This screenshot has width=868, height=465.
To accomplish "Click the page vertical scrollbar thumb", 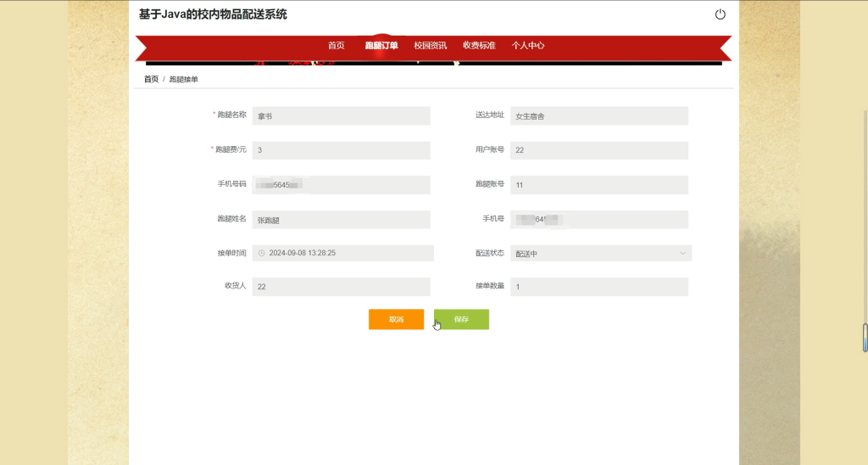I will 865,338.
